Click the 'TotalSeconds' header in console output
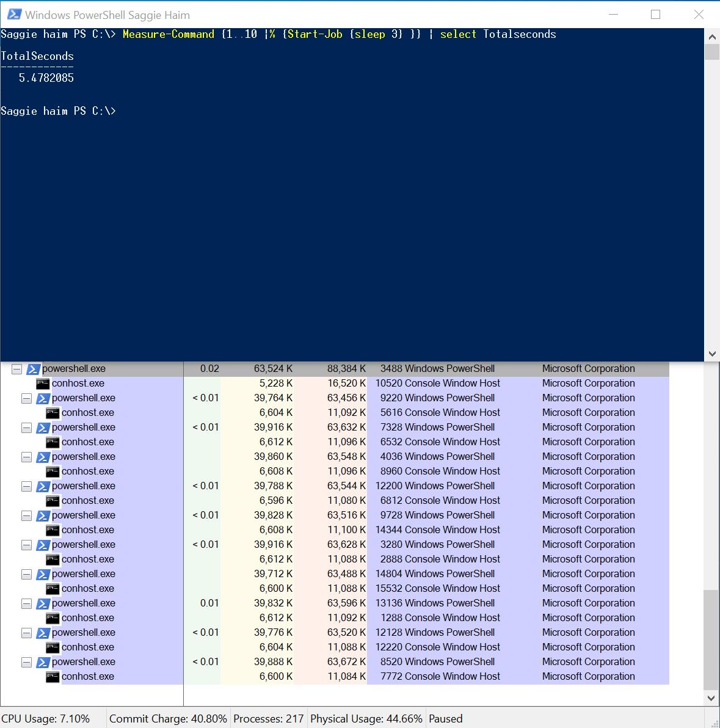This screenshot has height=728, width=720. pos(37,56)
